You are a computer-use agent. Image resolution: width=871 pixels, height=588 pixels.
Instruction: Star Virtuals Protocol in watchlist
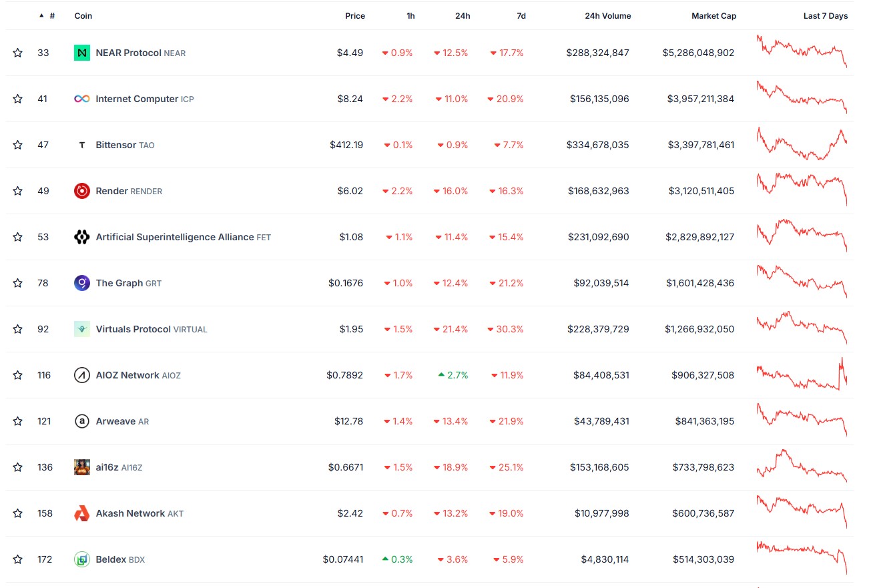pos(18,329)
